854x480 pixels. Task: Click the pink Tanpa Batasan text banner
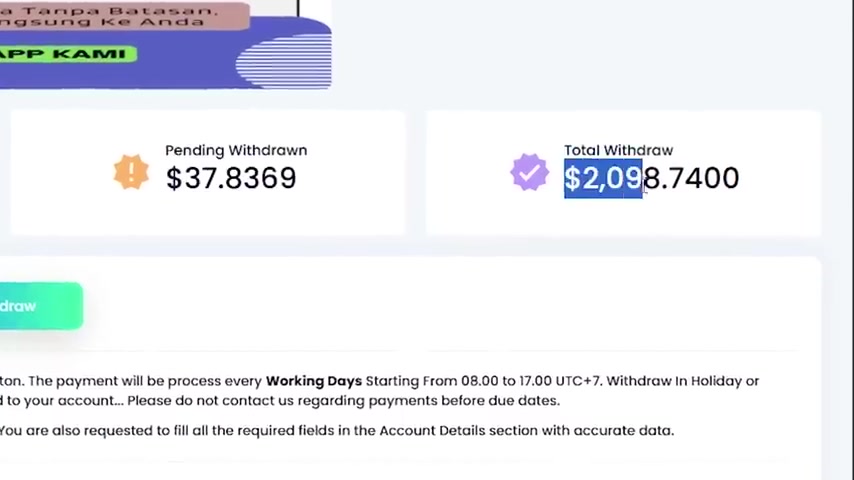click(125, 16)
